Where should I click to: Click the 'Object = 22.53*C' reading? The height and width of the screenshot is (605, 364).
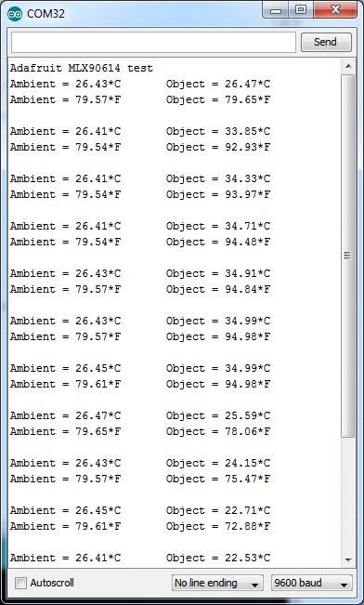(x=218, y=559)
